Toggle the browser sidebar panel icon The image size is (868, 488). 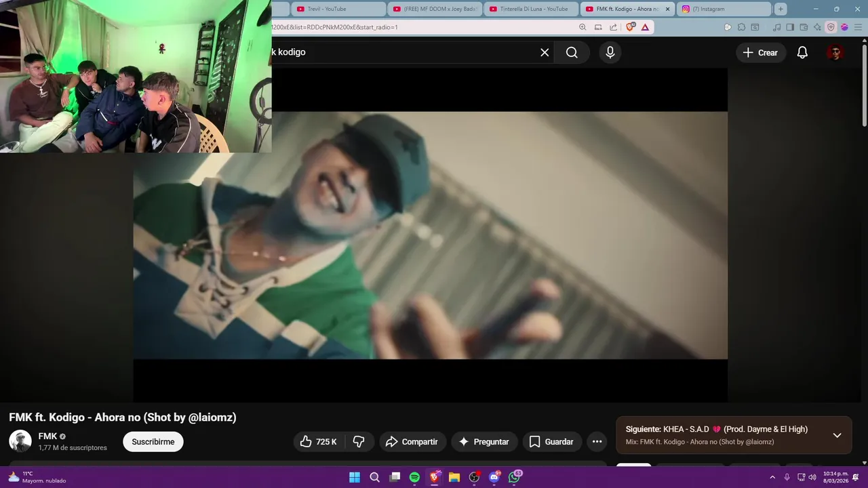coord(790,27)
